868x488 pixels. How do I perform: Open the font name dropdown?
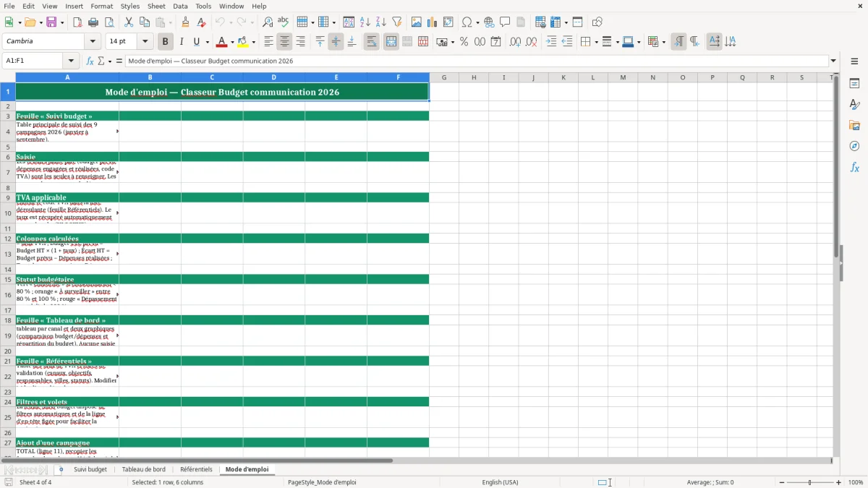click(91, 42)
